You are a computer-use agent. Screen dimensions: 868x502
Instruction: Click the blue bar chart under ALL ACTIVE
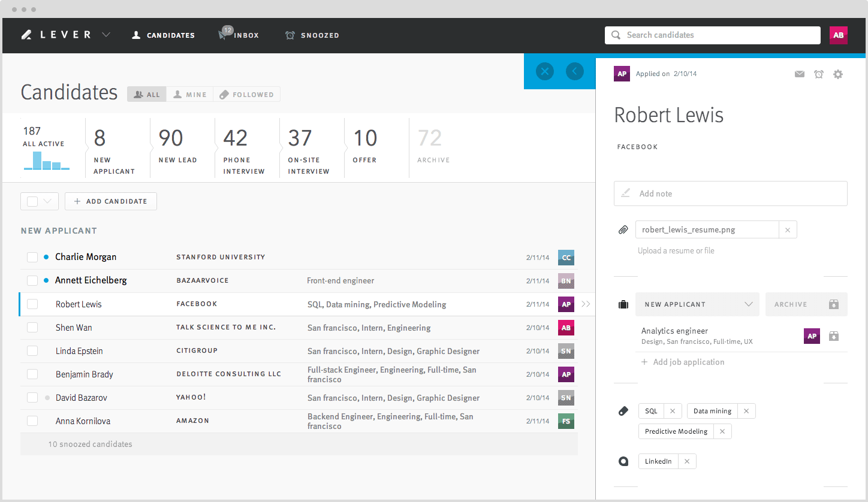pyautogui.click(x=46, y=163)
